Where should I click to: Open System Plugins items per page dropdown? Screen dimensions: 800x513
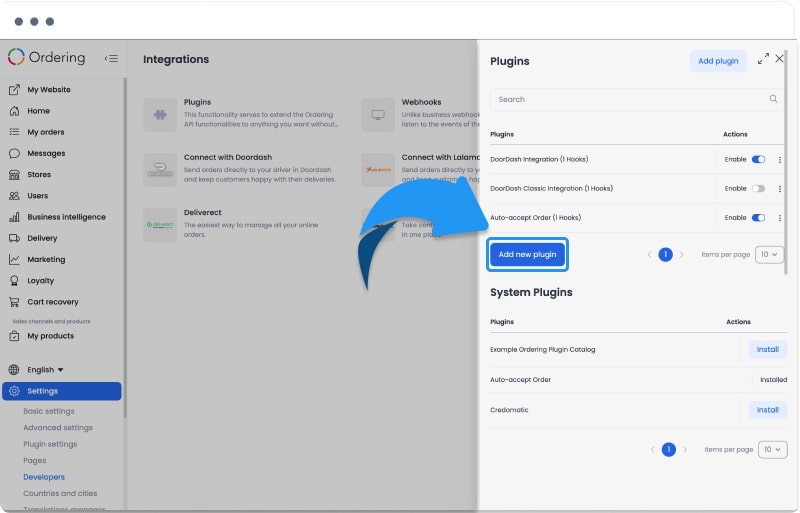[x=772, y=449]
